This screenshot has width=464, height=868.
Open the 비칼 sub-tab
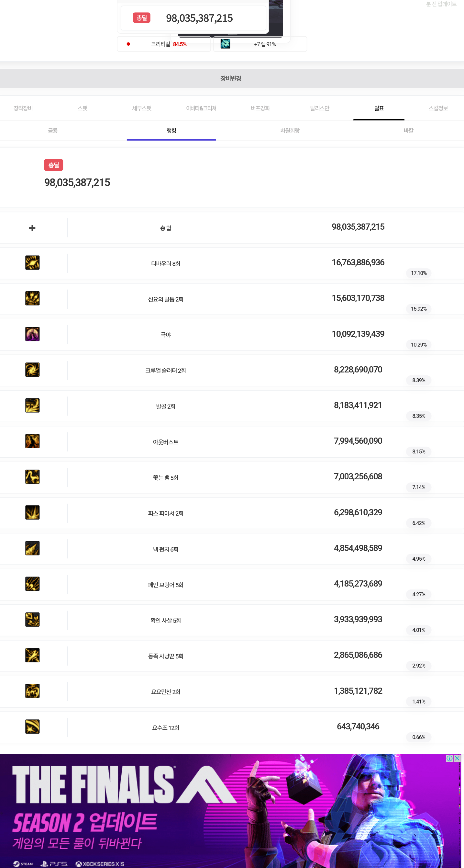point(408,131)
